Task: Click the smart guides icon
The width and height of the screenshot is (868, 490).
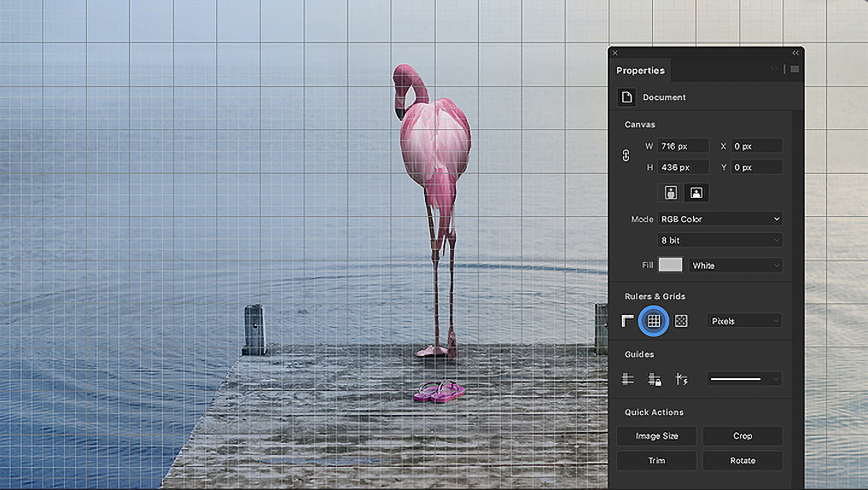Action: coord(681,379)
